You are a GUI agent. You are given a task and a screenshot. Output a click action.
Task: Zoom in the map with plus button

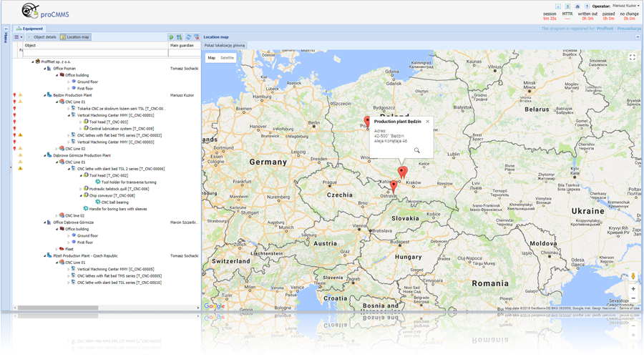pos(633,289)
